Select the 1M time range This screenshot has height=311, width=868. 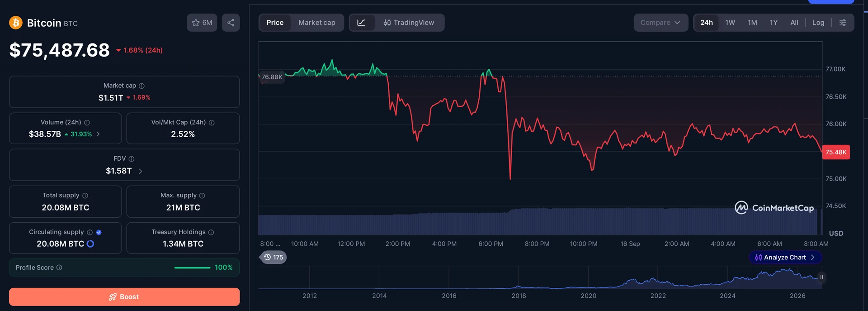(752, 23)
